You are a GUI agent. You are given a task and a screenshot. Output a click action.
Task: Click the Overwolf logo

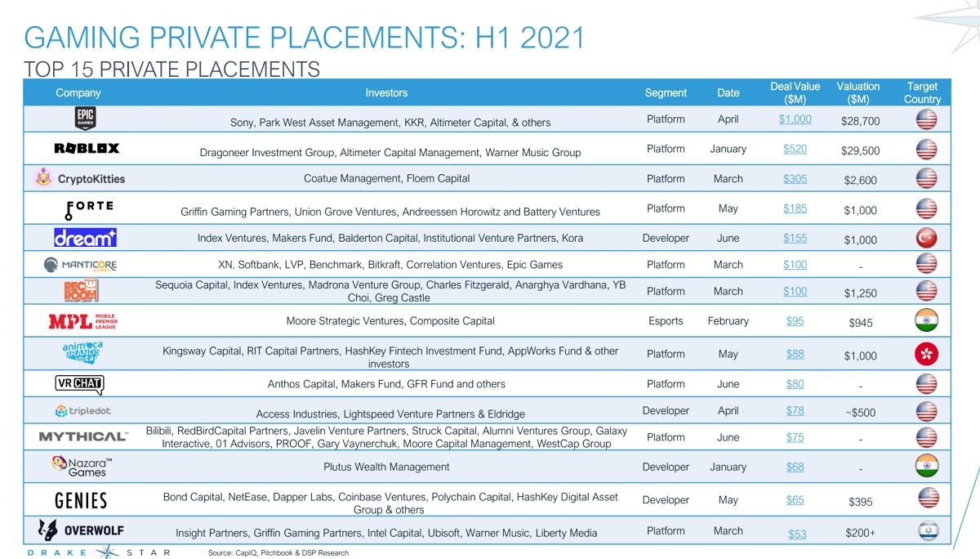(81, 530)
